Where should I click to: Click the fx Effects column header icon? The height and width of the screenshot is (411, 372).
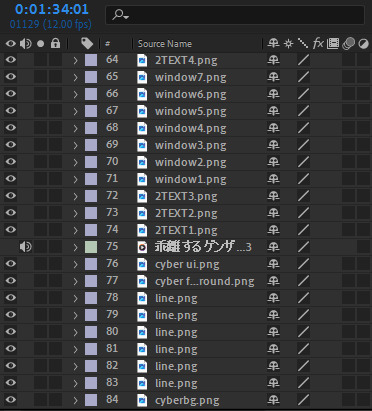(x=318, y=43)
